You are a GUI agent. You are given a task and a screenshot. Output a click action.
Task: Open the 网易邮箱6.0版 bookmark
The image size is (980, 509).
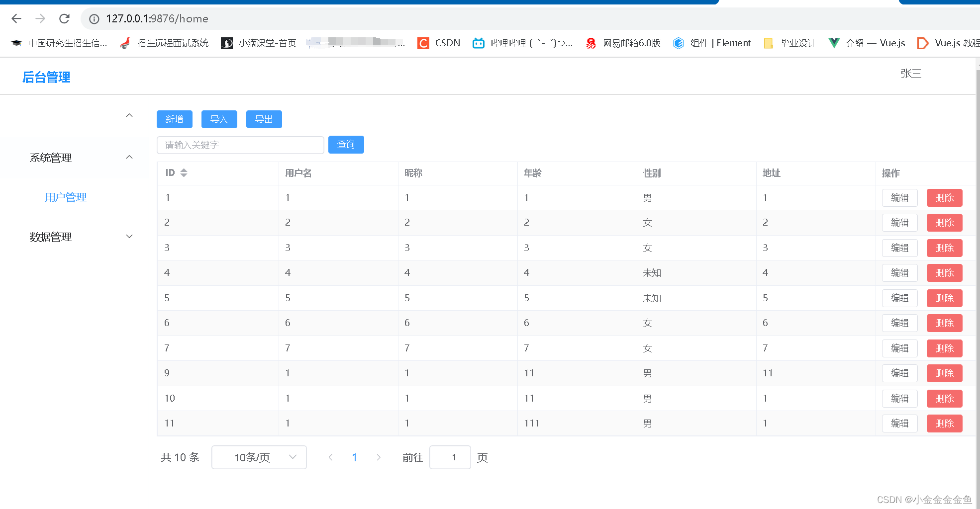point(623,43)
